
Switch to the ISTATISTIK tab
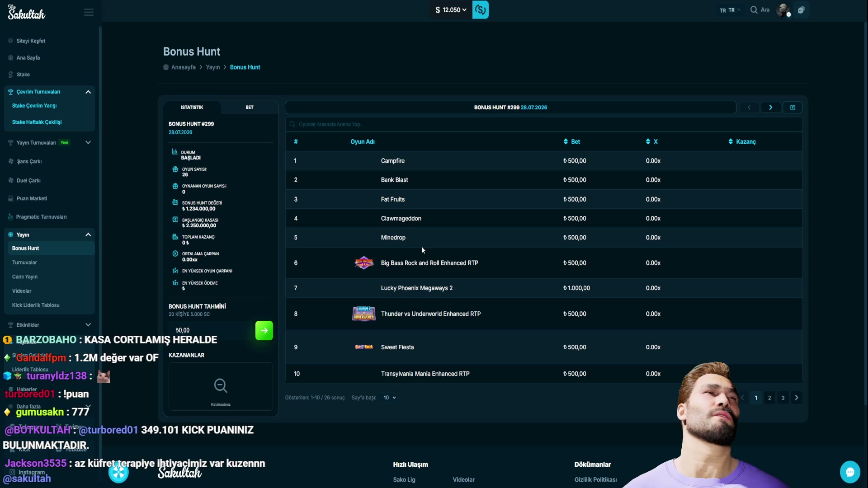click(192, 108)
